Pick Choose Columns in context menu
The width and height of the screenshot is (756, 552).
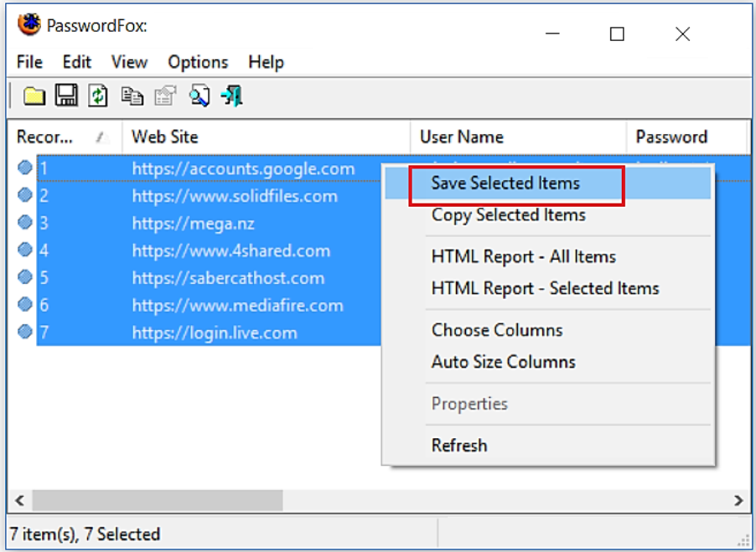547,330
